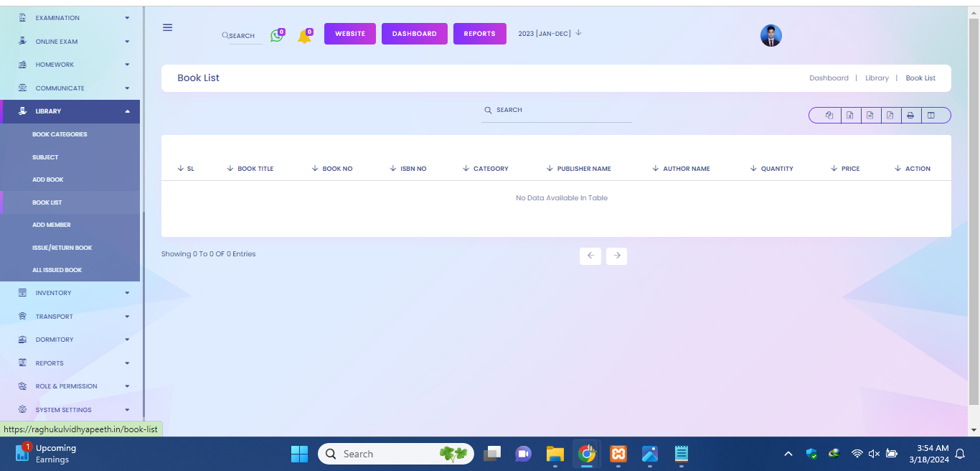The image size is (980, 471).
Task: Open column visibility icon
Action: [x=930, y=116]
